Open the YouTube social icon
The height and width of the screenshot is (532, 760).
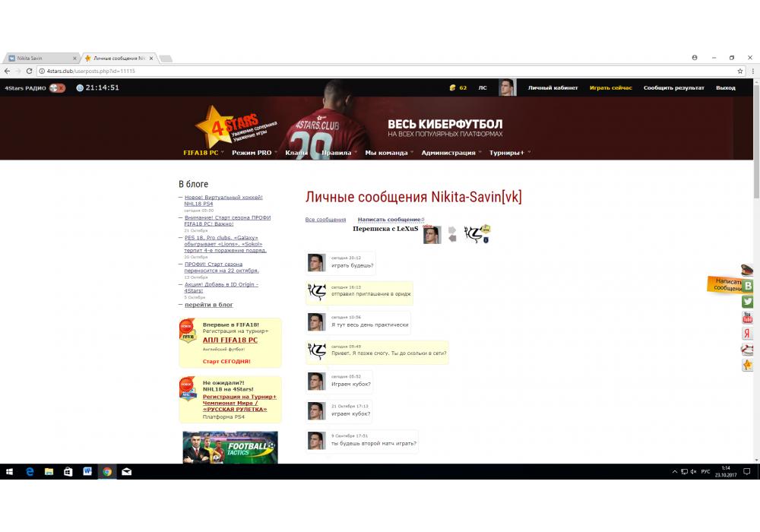[x=747, y=318]
